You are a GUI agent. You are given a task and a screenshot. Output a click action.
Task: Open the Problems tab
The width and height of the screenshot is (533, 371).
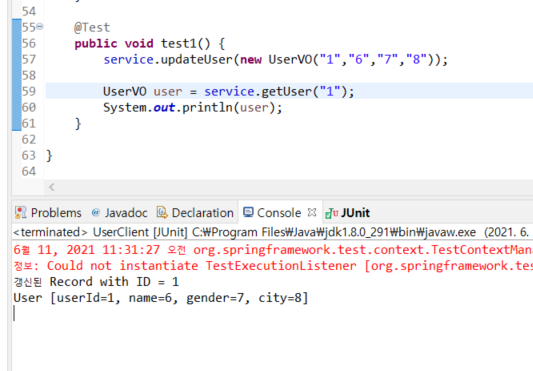coord(48,213)
